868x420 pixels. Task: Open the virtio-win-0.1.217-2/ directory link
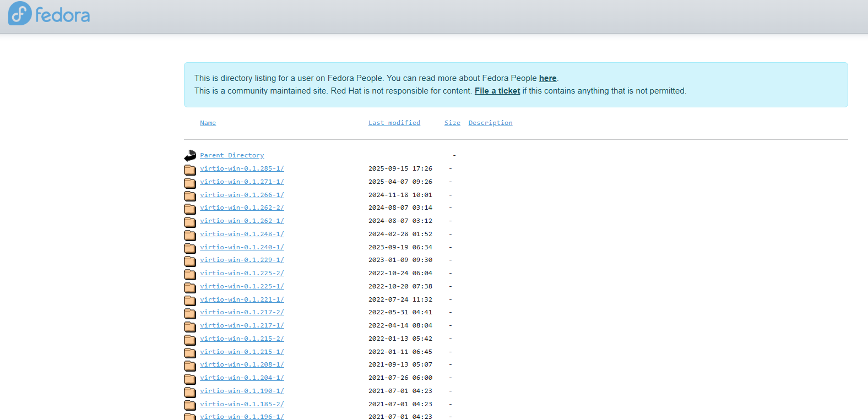[242, 312]
